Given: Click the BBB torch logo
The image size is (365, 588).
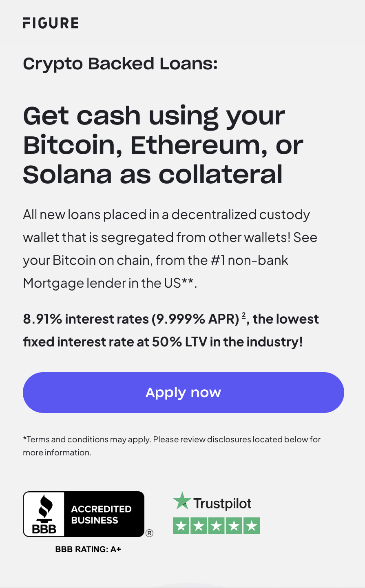Looking at the screenshot, I should point(44,514).
